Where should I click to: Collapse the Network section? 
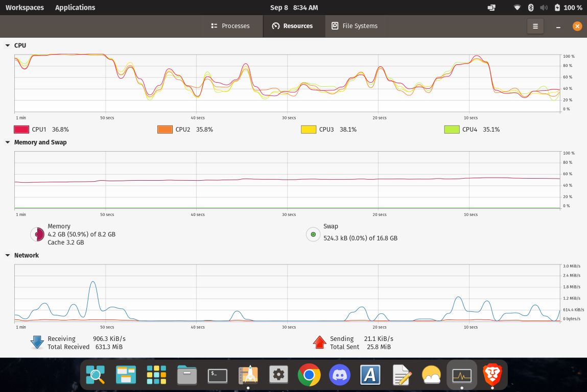(x=8, y=255)
